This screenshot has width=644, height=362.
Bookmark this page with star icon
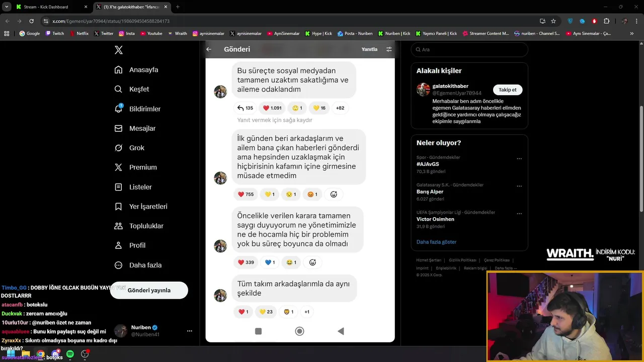pyautogui.click(x=553, y=21)
